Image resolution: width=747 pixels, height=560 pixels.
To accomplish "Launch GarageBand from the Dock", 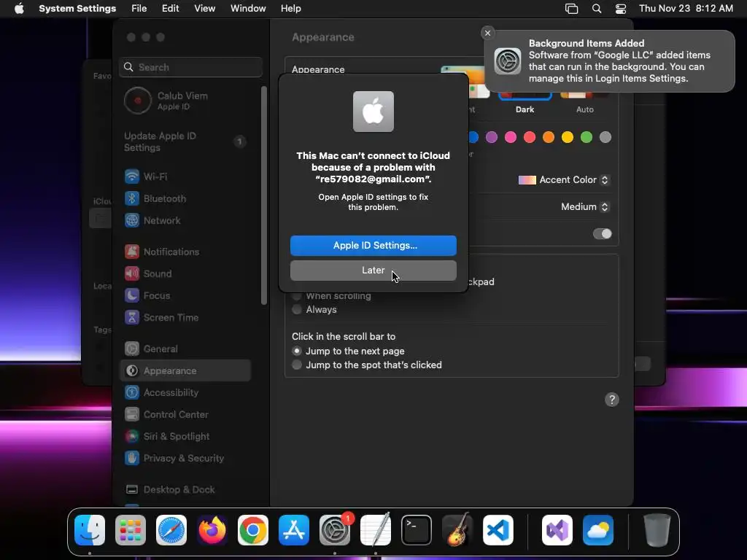I will (457, 530).
